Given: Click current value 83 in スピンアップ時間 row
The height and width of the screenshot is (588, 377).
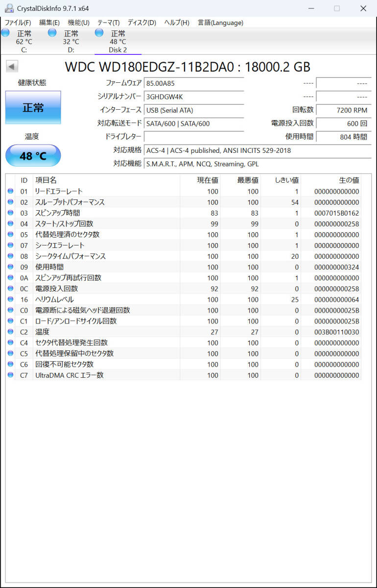Looking at the screenshot, I should pos(214,213).
